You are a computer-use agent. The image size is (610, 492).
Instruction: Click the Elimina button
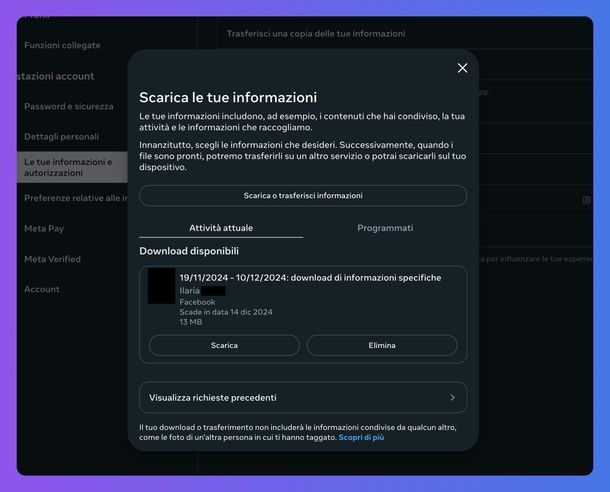click(382, 345)
